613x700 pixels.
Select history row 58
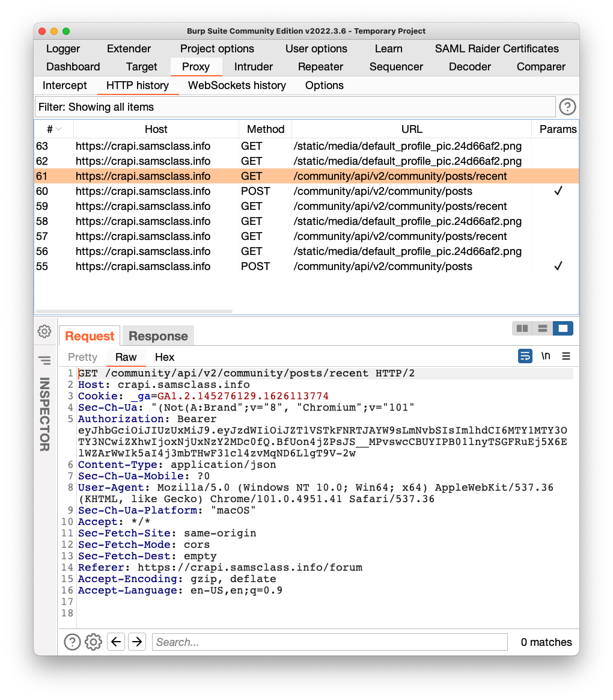point(306,221)
